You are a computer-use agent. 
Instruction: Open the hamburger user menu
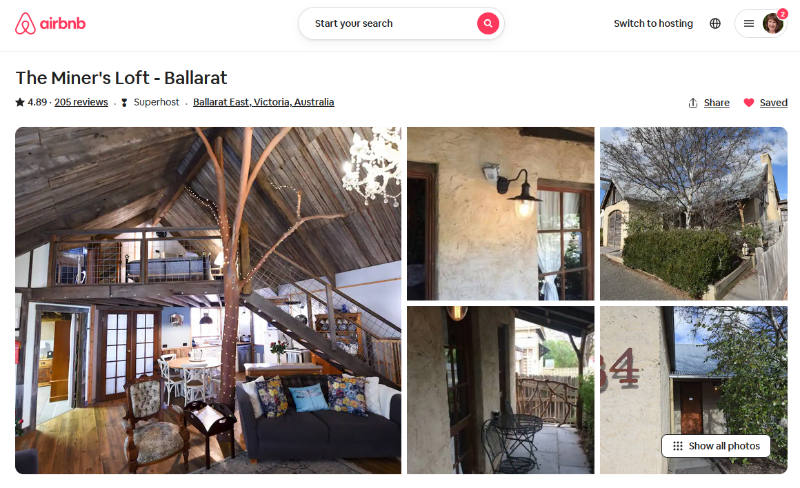pyautogui.click(x=748, y=23)
